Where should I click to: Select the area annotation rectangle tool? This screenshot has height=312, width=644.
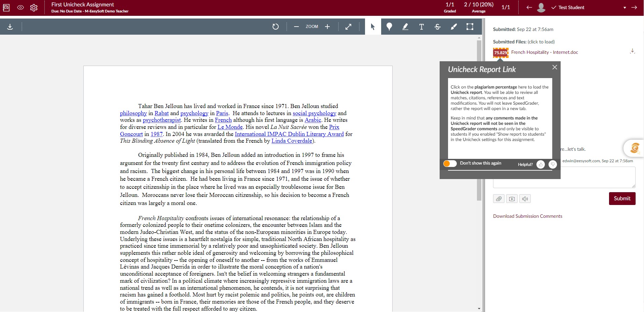pyautogui.click(x=470, y=27)
